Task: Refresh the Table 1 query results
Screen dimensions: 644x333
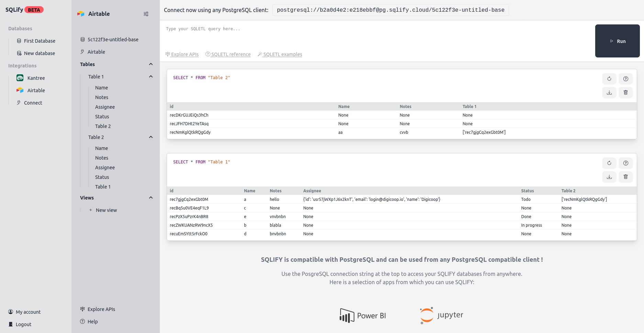Action: coord(609,163)
